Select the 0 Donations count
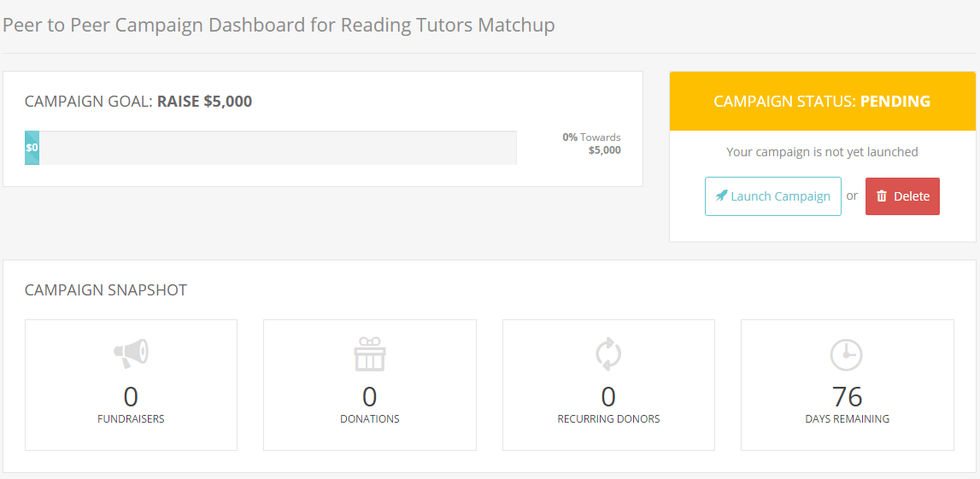The image size is (980, 479). point(369,396)
